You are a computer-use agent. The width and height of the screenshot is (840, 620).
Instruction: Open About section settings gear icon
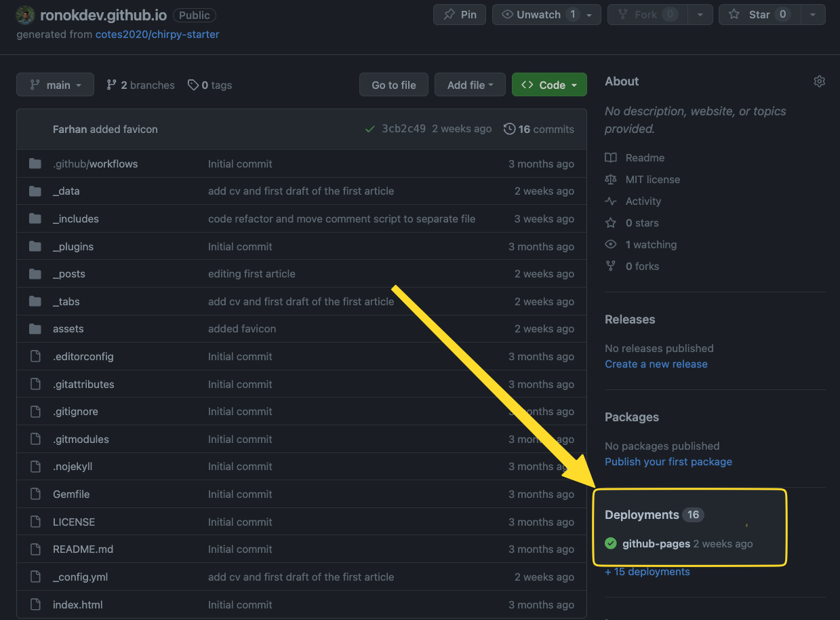tap(819, 81)
